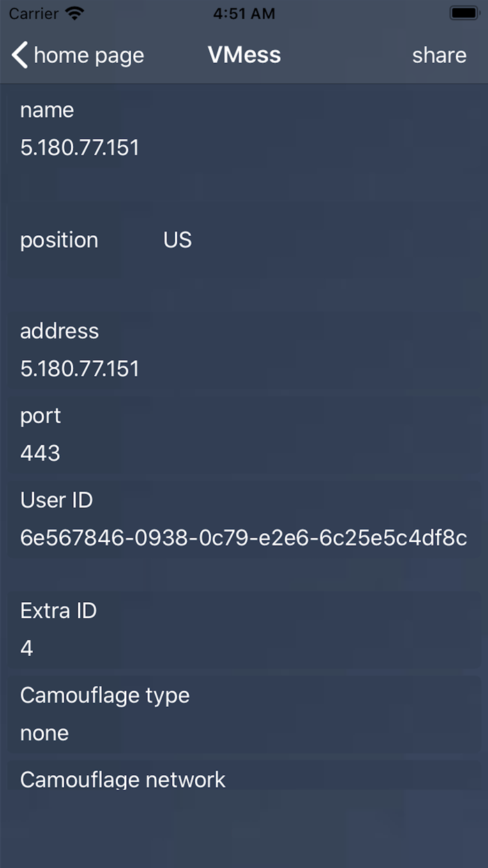The height and width of the screenshot is (868, 488).
Task: Edit the port value 443
Action: click(x=40, y=454)
